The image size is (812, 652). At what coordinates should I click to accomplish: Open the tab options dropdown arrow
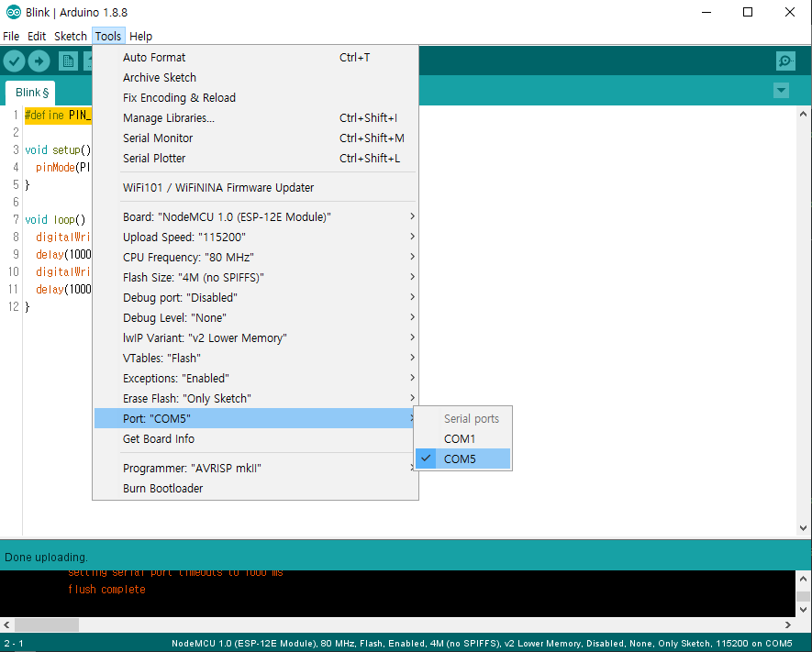point(781,91)
